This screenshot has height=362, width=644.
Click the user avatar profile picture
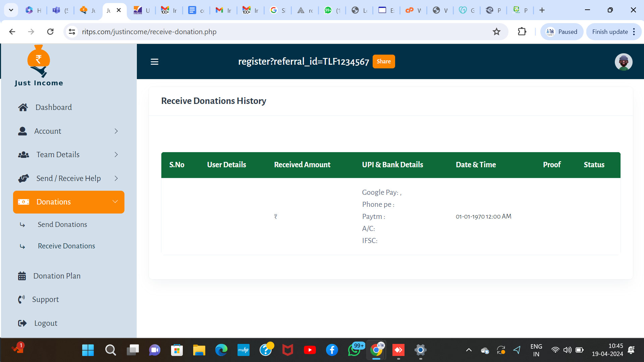pos(623,62)
